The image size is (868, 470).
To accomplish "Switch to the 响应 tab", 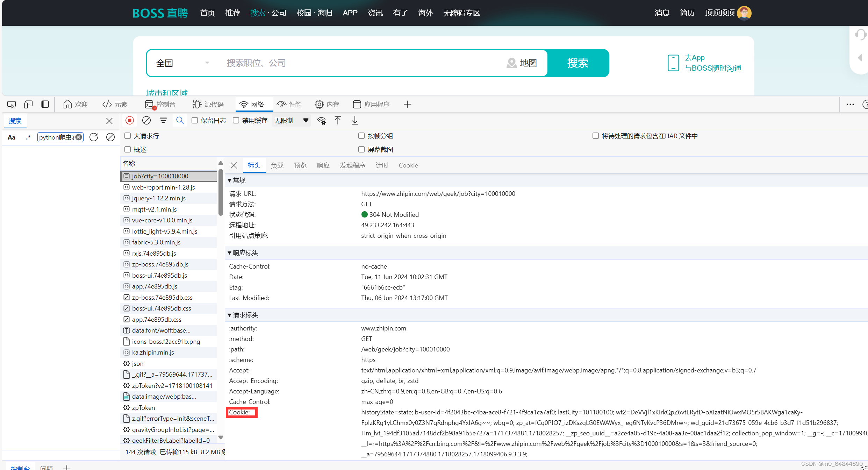I will pos(323,165).
